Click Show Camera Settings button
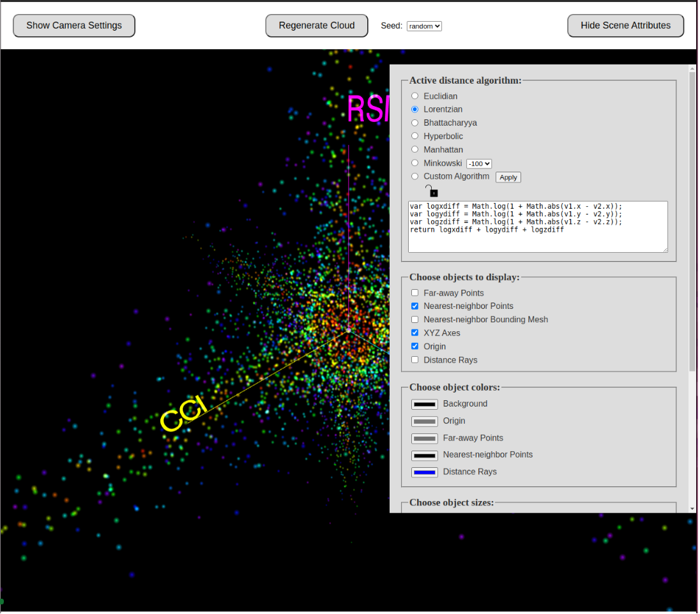700x614 pixels. (x=74, y=26)
